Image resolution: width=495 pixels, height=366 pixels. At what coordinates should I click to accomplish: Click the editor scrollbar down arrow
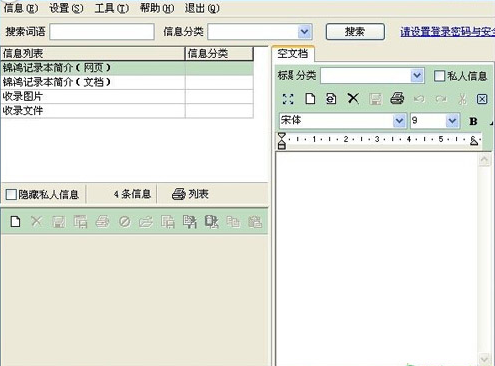pos(484,359)
